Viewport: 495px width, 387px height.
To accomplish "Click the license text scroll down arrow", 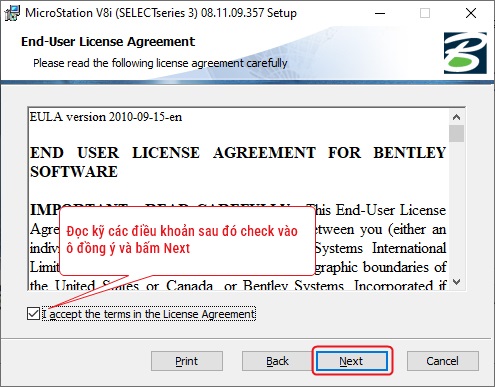I will click(456, 282).
